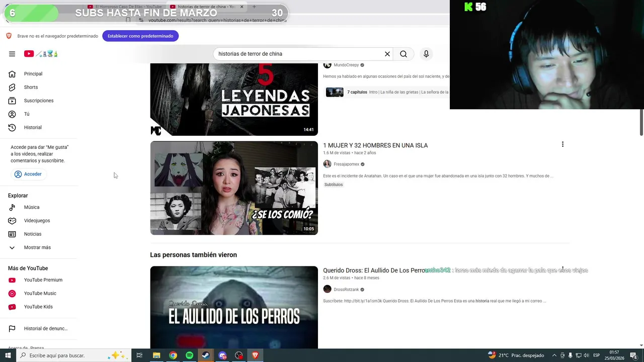
Task: Open Brave browser taskbar icon
Action: (255, 355)
